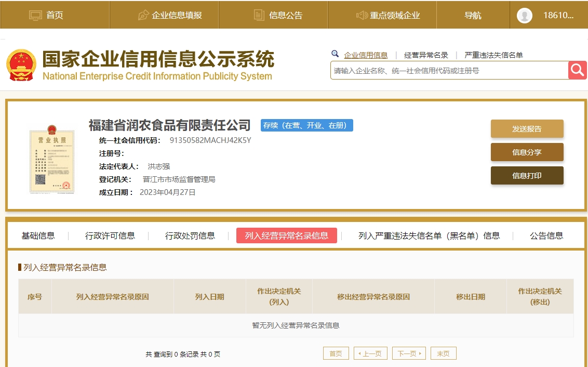Click the 作出决定机关(列入) column header

[279, 296]
